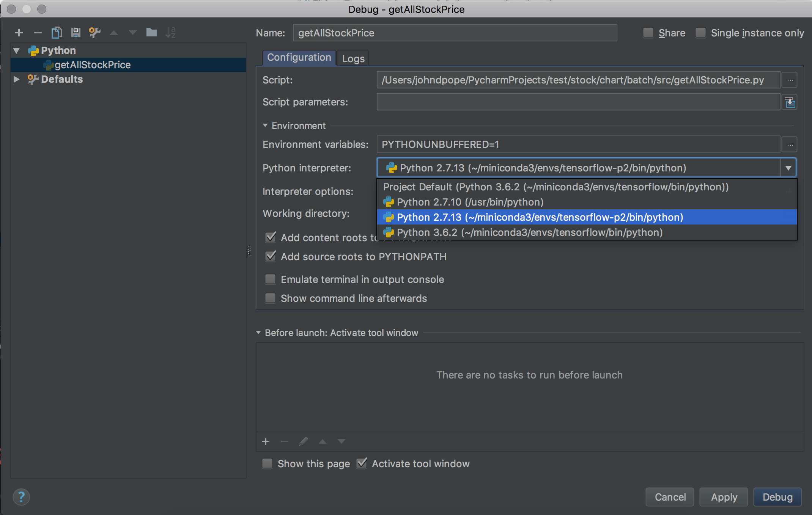Screen dimensions: 812x515
Task: Open the help question mark button
Action: [x=21, y=496]
